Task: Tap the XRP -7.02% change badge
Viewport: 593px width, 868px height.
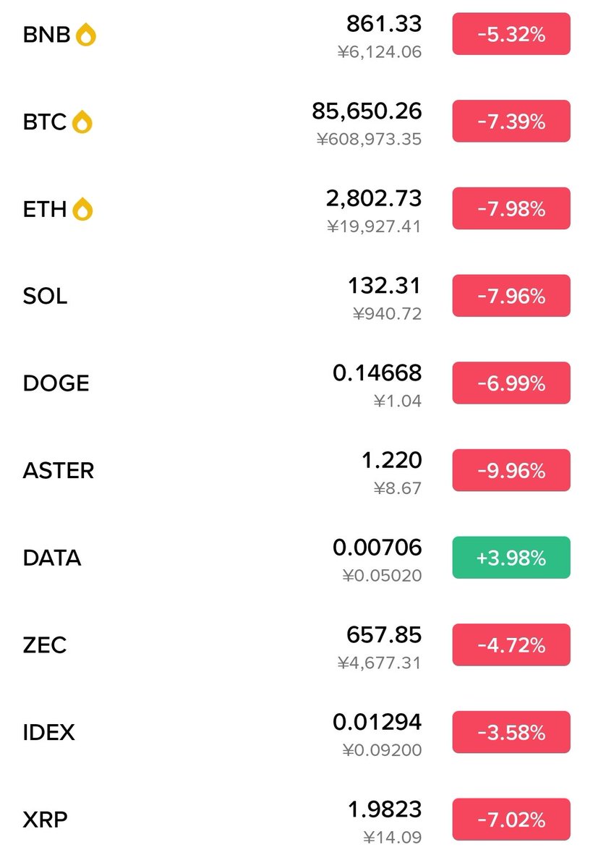Action: coord(511,820)
